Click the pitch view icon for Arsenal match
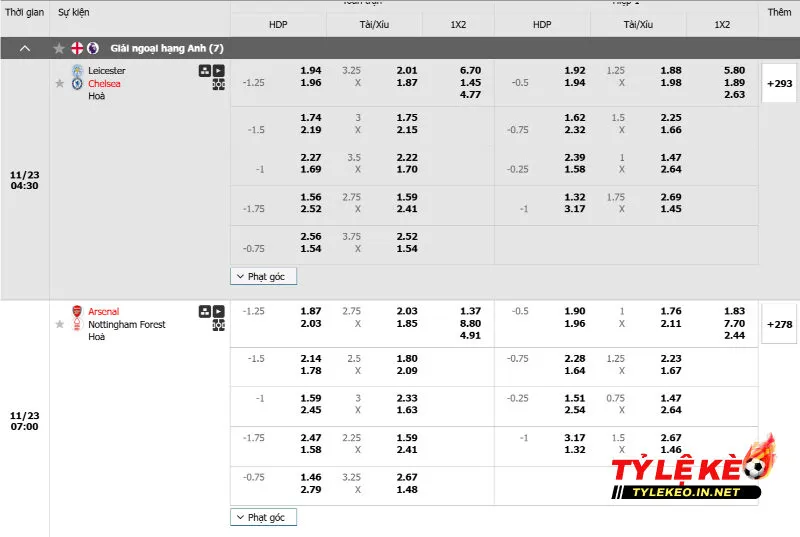The width and height of the screenshot is (800, 537). [x=219, y=325]
